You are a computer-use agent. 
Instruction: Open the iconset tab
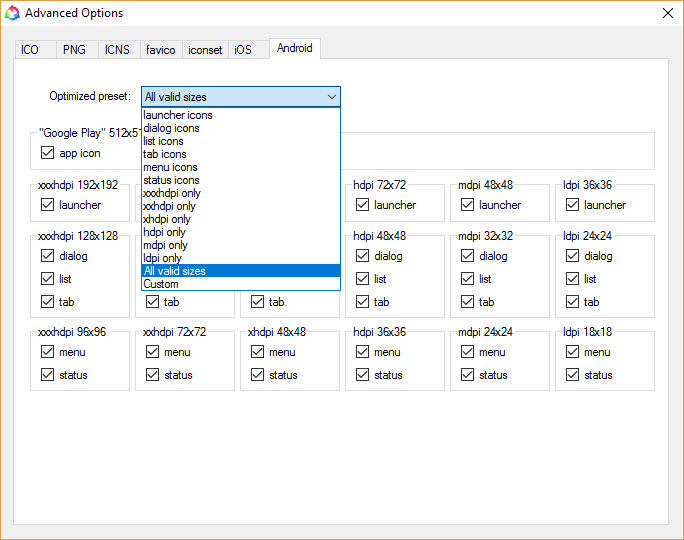click(206, 49)
